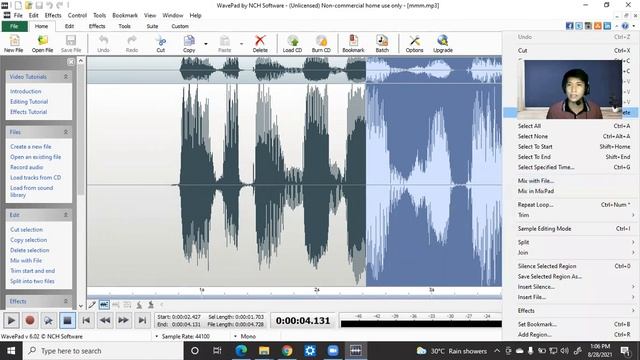Viewport: 640px width, 360px height.
Task: Click the Save File toolbar icon
Action: (71, 43)
